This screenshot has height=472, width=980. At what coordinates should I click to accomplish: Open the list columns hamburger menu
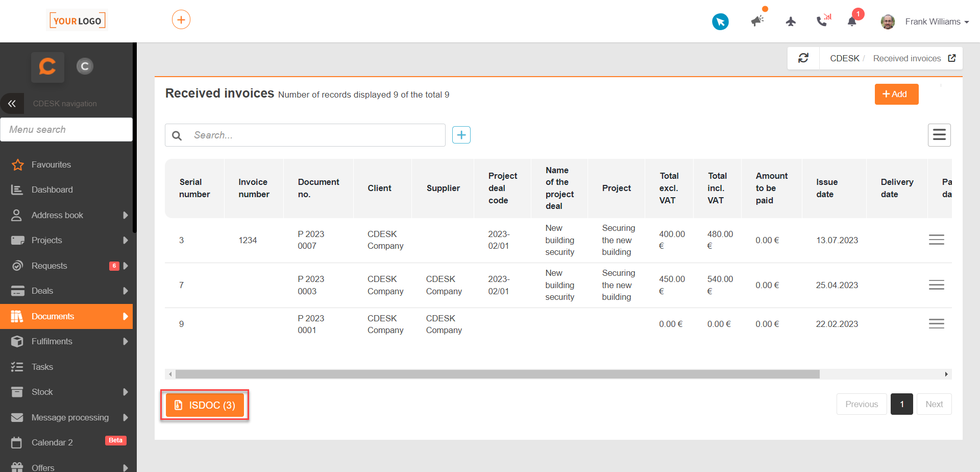(x=939, y=135)
